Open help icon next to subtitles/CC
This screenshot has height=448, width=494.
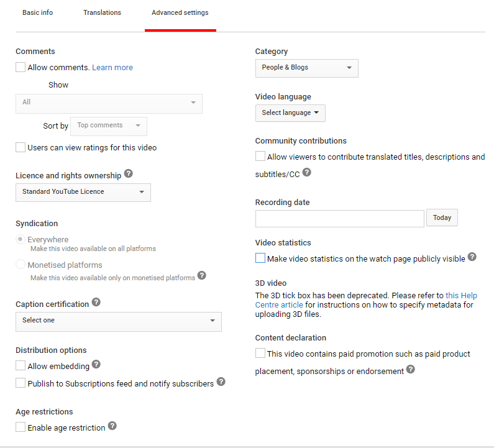[306, 172]
